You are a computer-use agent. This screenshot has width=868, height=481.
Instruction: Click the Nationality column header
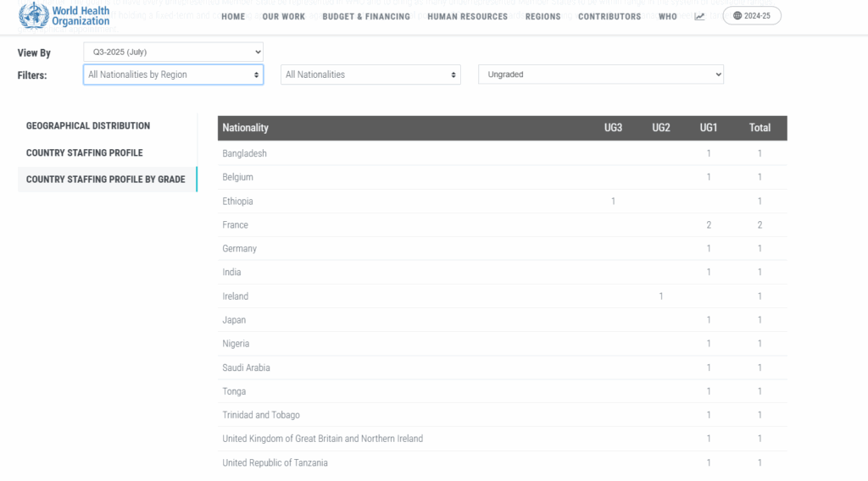point(246,128)
